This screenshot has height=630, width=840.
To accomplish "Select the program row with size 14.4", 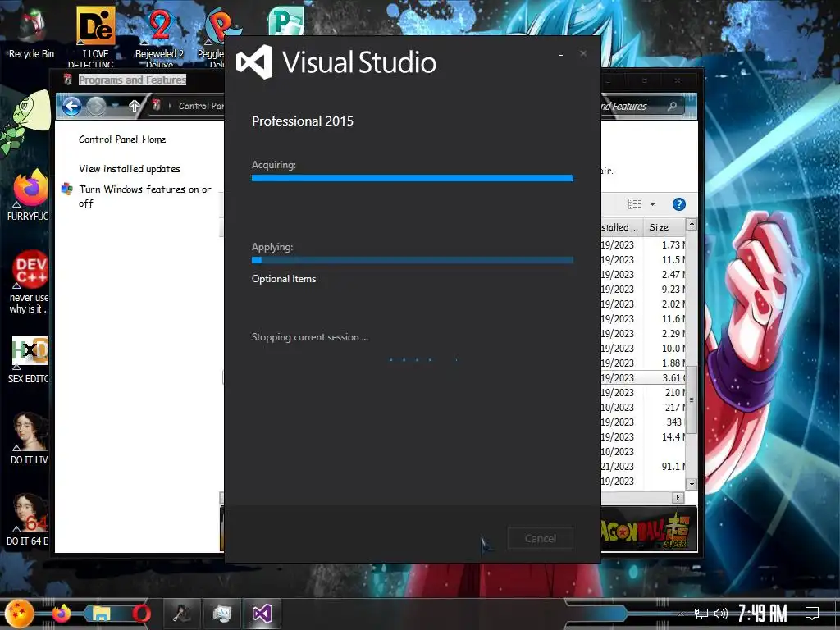I will [x=643, y=437].
